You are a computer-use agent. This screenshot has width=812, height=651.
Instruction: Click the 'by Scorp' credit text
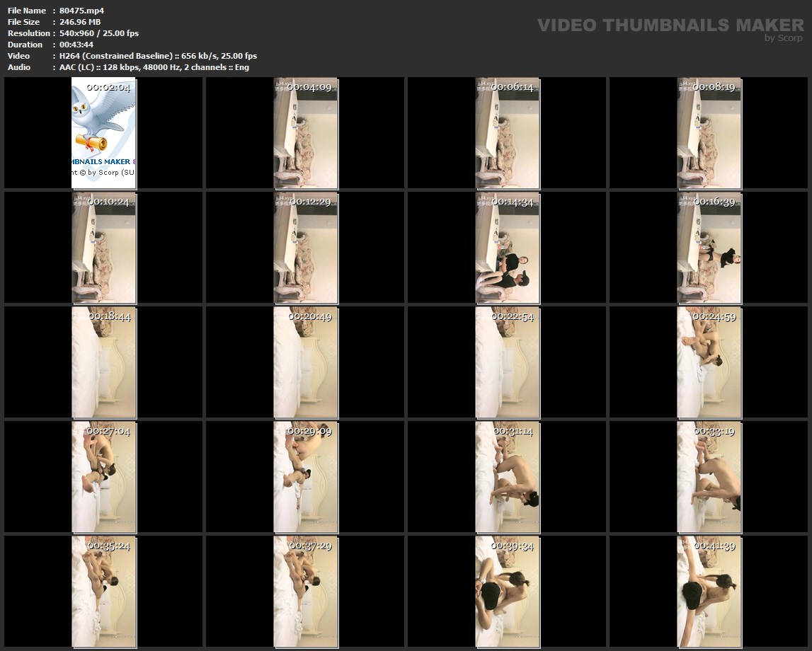(x=783, y=38)
